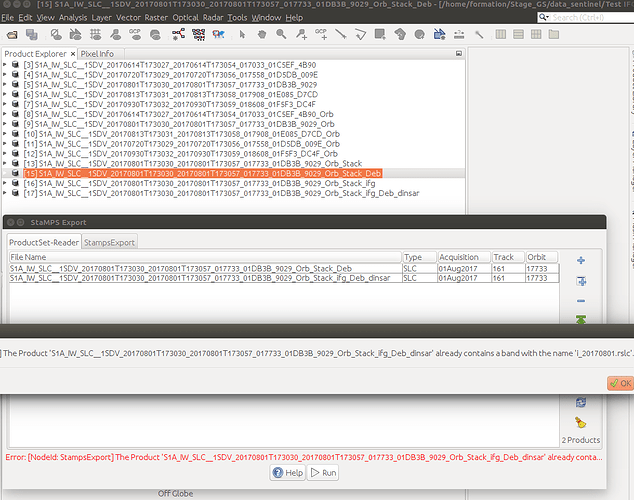Expand product [16] ending Orb_Stack_ifg
634x500 pixels.
click(x=5, y=183)
